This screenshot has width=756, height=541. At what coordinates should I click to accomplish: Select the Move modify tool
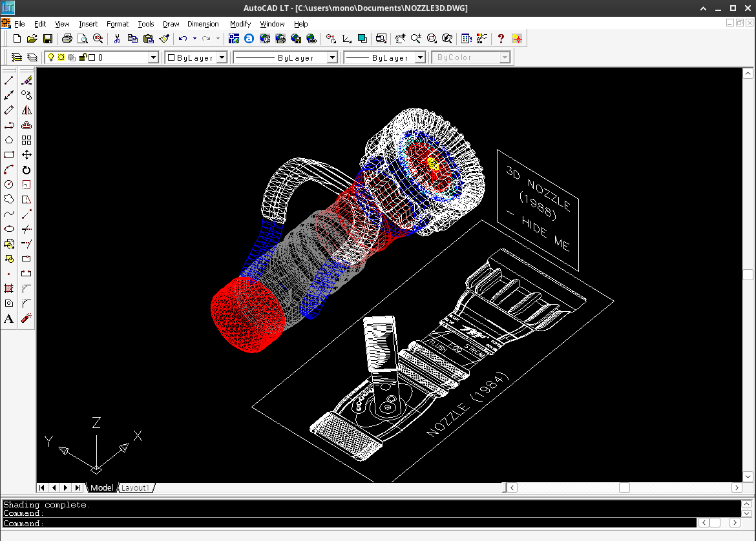pyautogui.click(x=26, y=155)
